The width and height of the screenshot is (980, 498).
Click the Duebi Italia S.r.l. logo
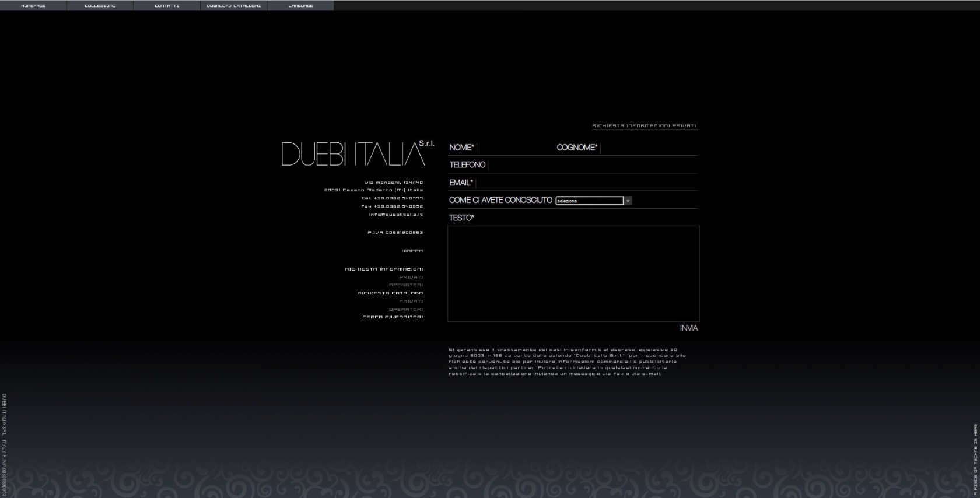click(x=358, y=153)
